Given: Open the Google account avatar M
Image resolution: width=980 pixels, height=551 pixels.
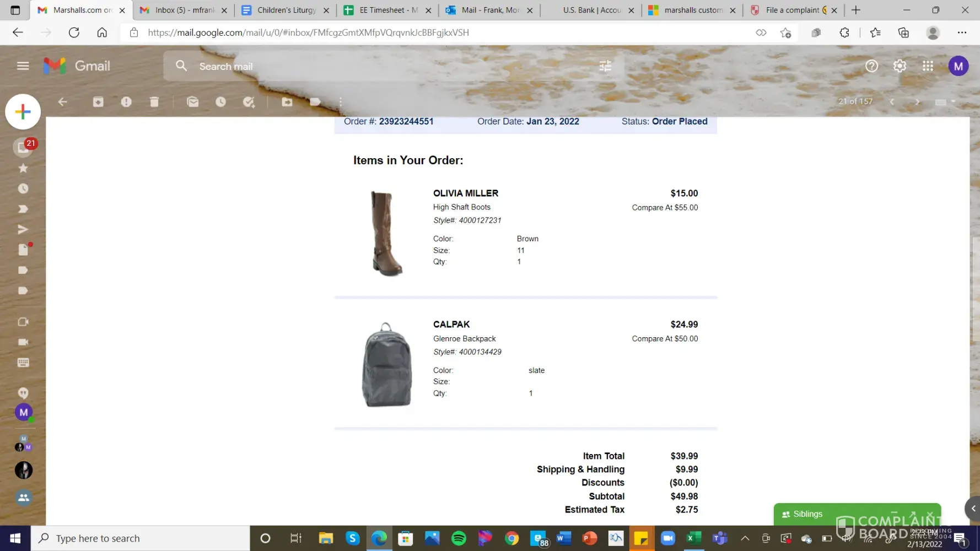Looking at the screenshot, I should click(x=959, y=66).
